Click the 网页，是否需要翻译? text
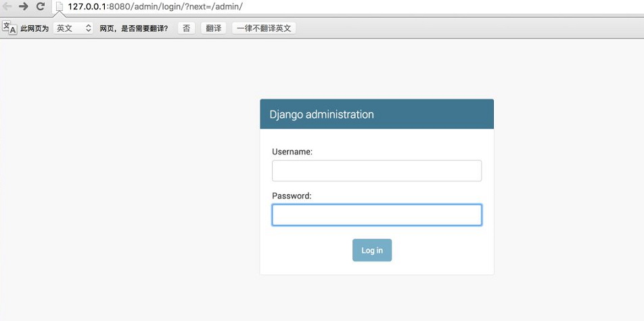This screenshot has height=321, width=644. 134,28
